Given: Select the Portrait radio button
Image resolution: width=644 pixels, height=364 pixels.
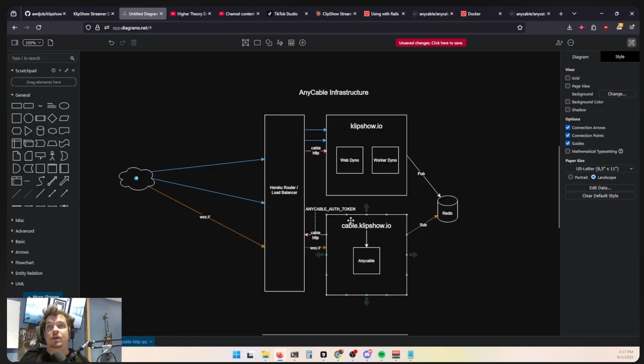Looking at the screenshot, I should pos(570,177).
